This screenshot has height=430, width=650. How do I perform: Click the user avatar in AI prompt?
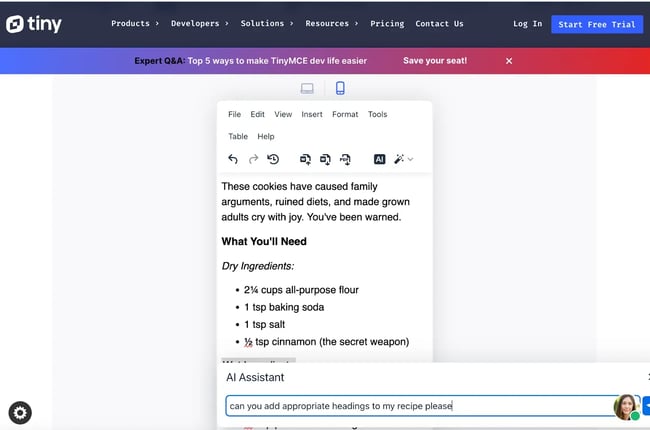click(626, 407)
